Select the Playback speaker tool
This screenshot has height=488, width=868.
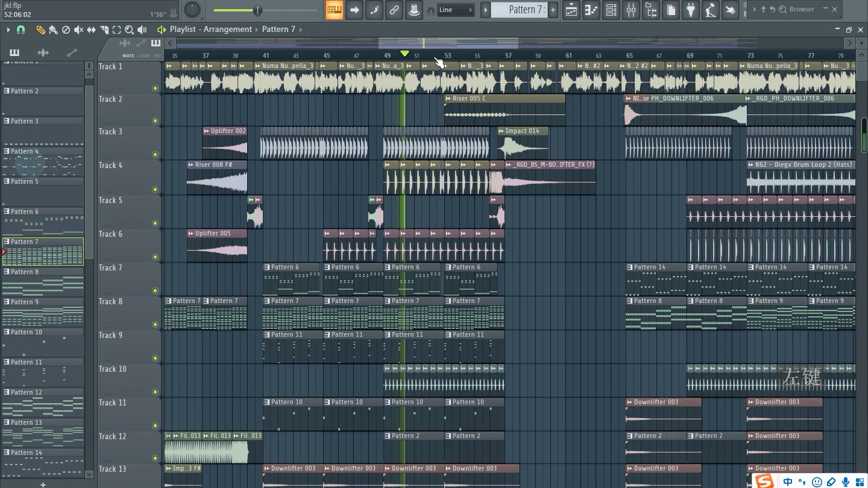[x=142, y=30]
